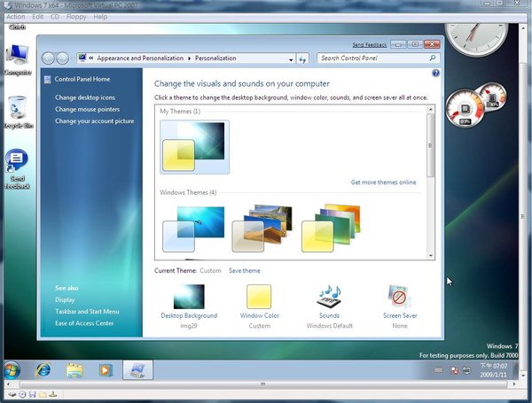The height and width of the screenshot is (403, 532).
Task: Open Windows Media Player taskbar icon
Action: [106, 370]
